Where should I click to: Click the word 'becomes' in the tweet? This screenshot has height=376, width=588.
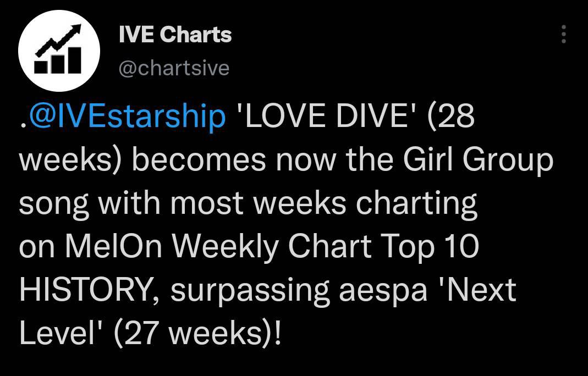point(200,159)
